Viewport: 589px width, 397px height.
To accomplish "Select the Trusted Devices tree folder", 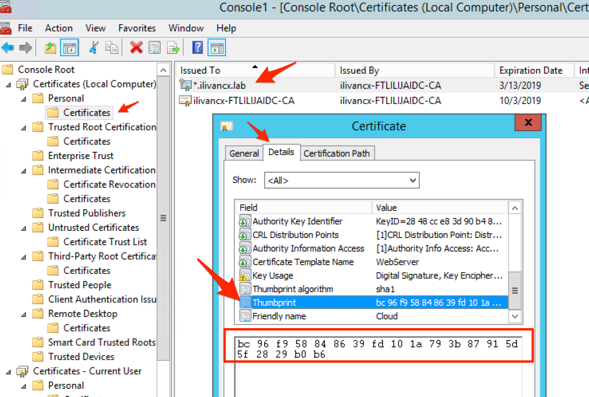I will coord(73,357).
